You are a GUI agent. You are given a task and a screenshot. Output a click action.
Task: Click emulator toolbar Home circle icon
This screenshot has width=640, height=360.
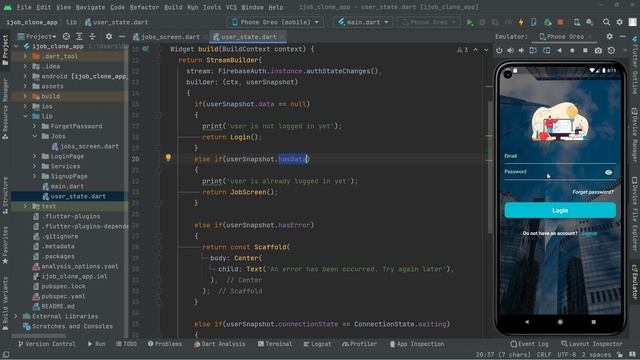[572, 51]
